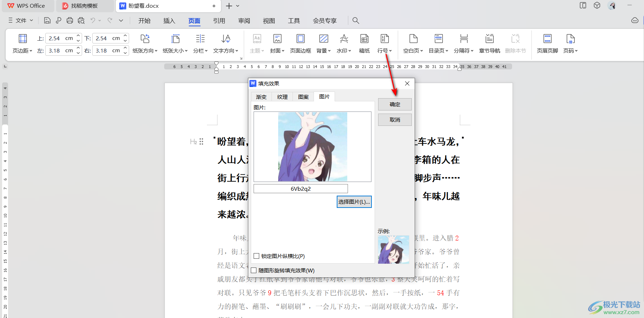Open the 找稻壳模板 tab
The width and height of the screenshot is (644, 318).
(84, 6)
